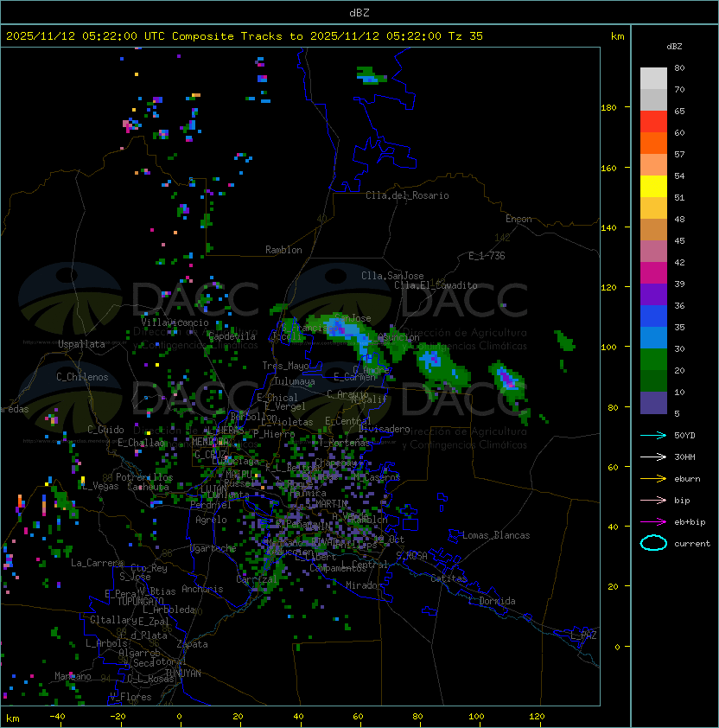
Task: Click the cyan 50YD arrow legend icon
Action: [x=653, y=435]
